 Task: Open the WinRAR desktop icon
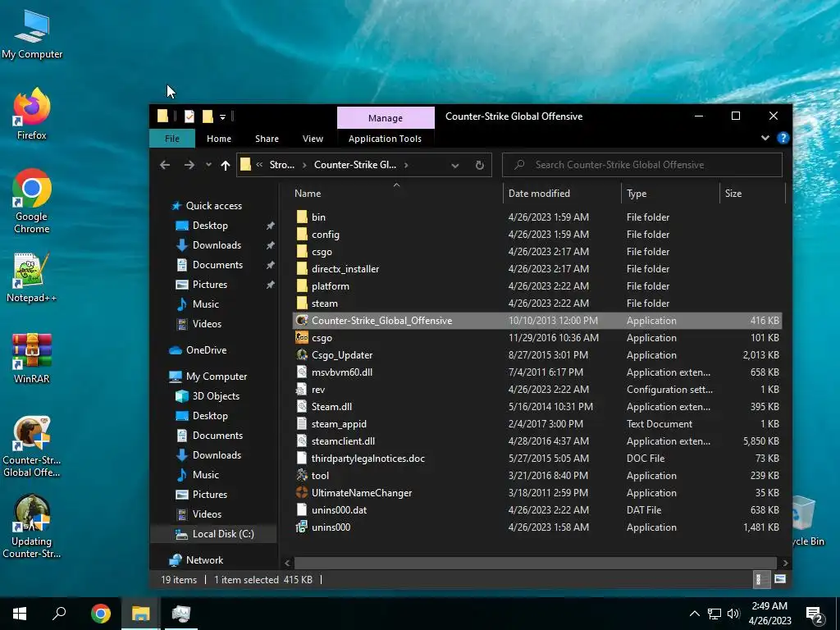(32, 358)
